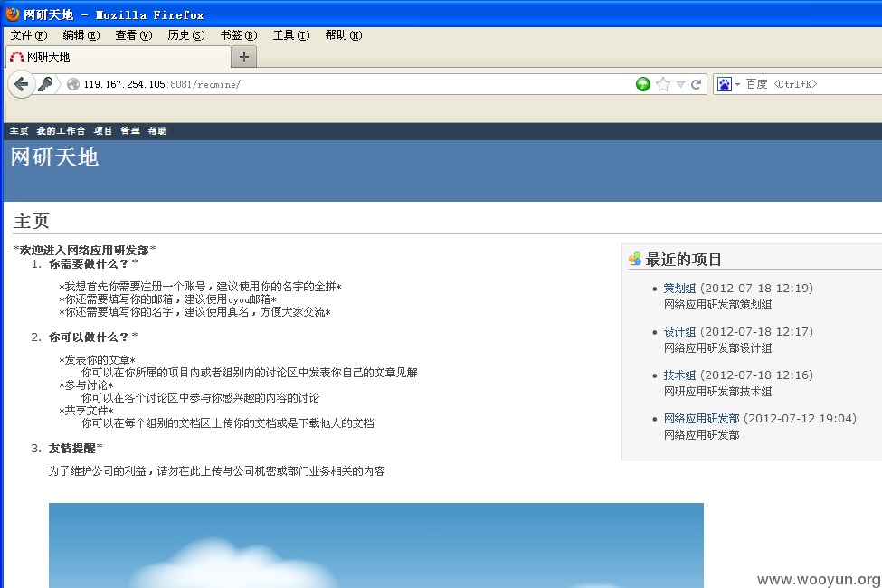Click the browser back arrow button
Viewport: 882px width, 588px height.
pyautogui.click(x=22, y=84)
